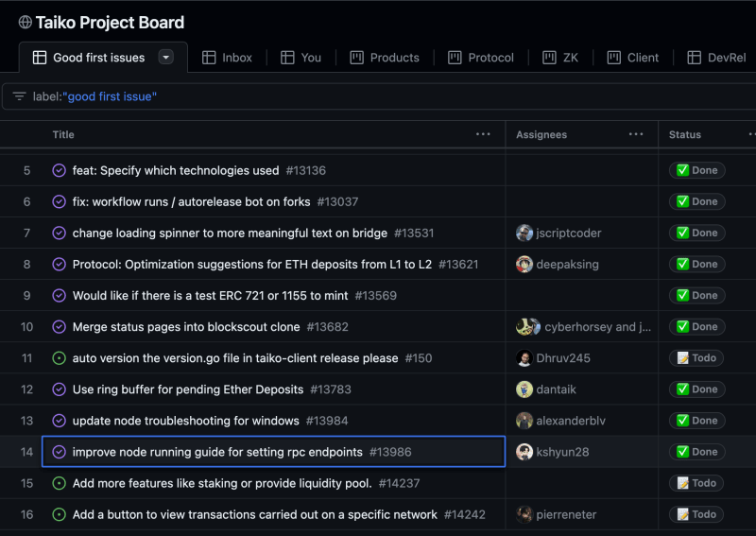The width and height of the screenshot is (756, 536).
Task: Click closed-issue icon for test ERC 721 row
Action: [59, 295]
